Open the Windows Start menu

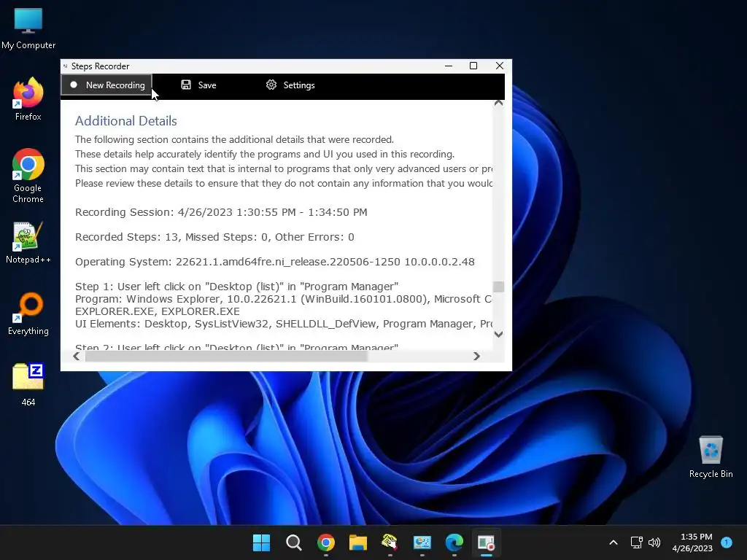(262, 542)
